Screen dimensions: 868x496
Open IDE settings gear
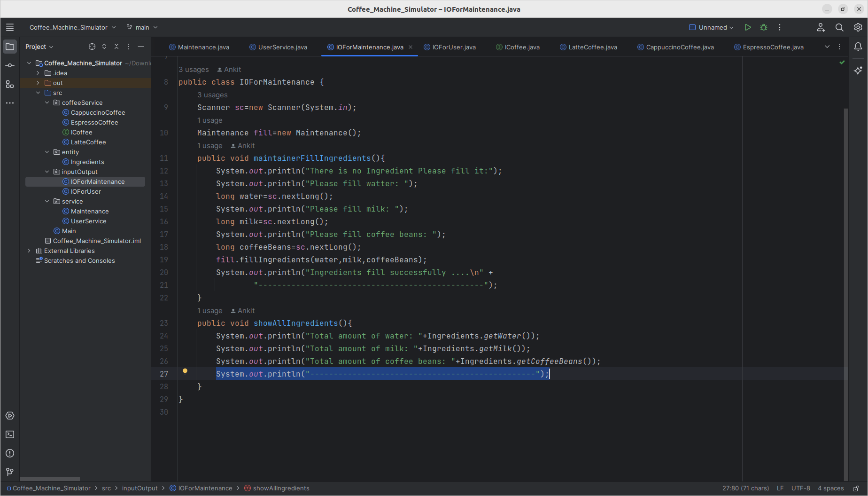[x=858, y=27]
